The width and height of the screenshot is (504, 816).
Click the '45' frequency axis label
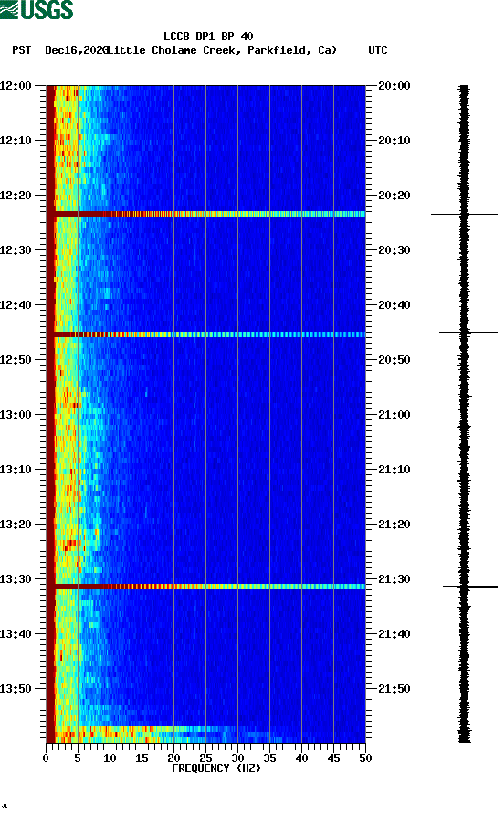[x=333, y=758]
